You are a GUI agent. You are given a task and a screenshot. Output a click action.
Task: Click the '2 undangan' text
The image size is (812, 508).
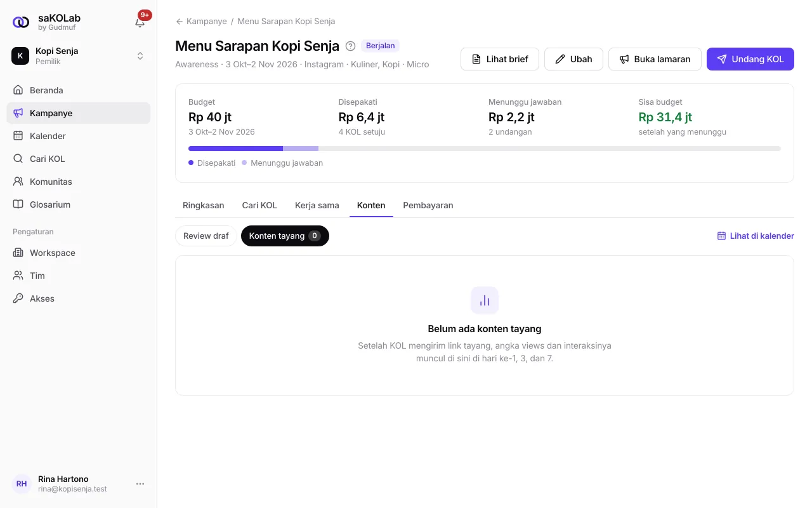pos(510,132)
